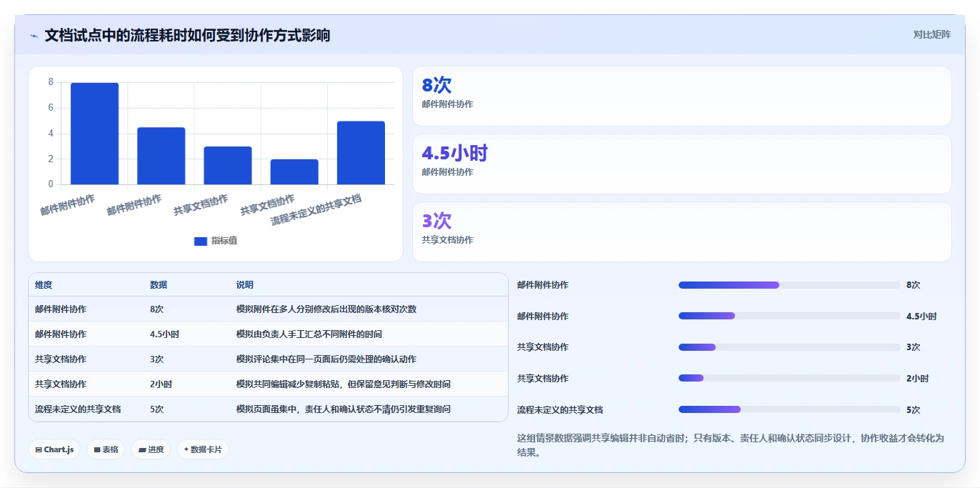
Task: Click 模拟共同编辑减少复制粘贴 description cell
Action: point(344,384)
